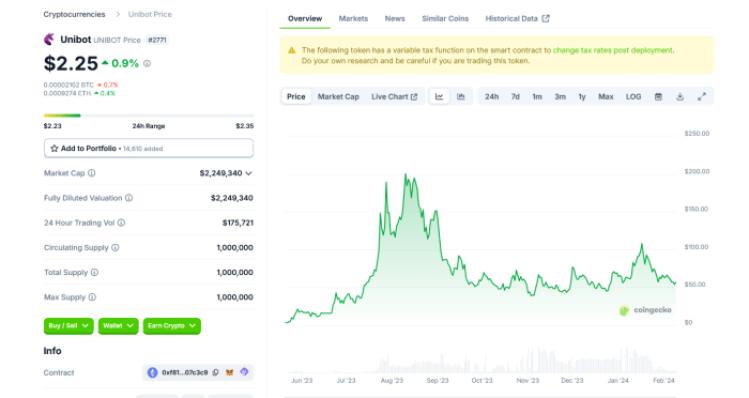Open the Overview tab
This screenshot has width=749, height=398.
pyautogui.click(x=305, y=19)
